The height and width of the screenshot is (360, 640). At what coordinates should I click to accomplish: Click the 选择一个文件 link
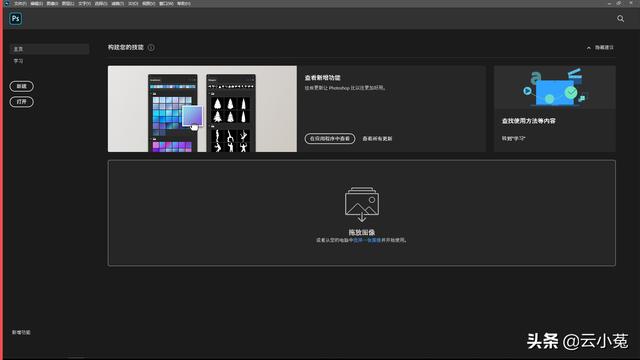pyautogui.click(x=367, y=240)
